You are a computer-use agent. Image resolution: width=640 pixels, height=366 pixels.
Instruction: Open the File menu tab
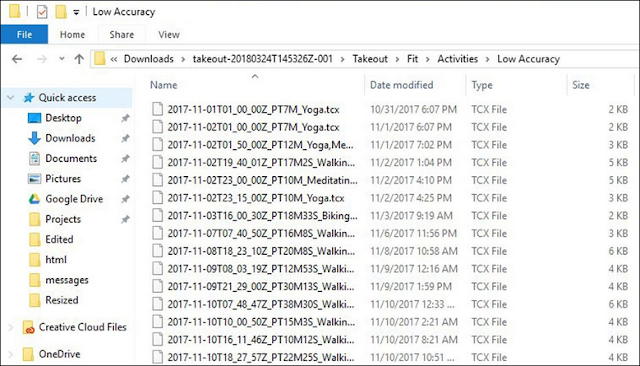(24, 35)
